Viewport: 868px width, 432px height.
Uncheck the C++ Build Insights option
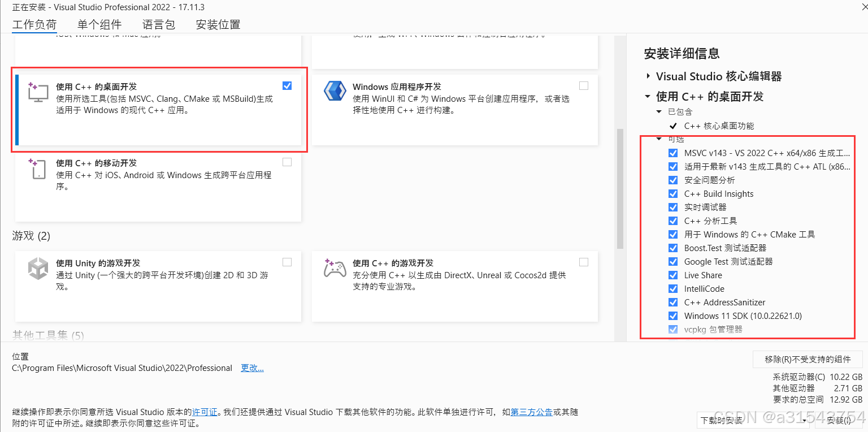(673, 194)
